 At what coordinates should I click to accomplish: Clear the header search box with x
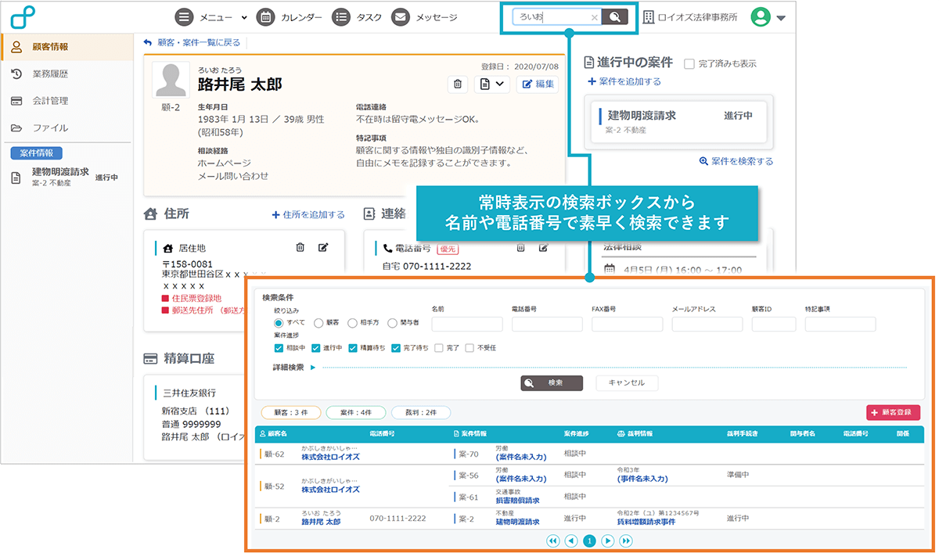pyautogui.click(x=594, y=17)
